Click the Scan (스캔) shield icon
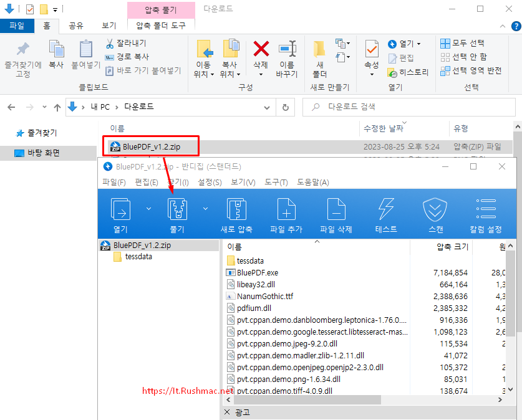522x420 pixels. click(435, 209)
